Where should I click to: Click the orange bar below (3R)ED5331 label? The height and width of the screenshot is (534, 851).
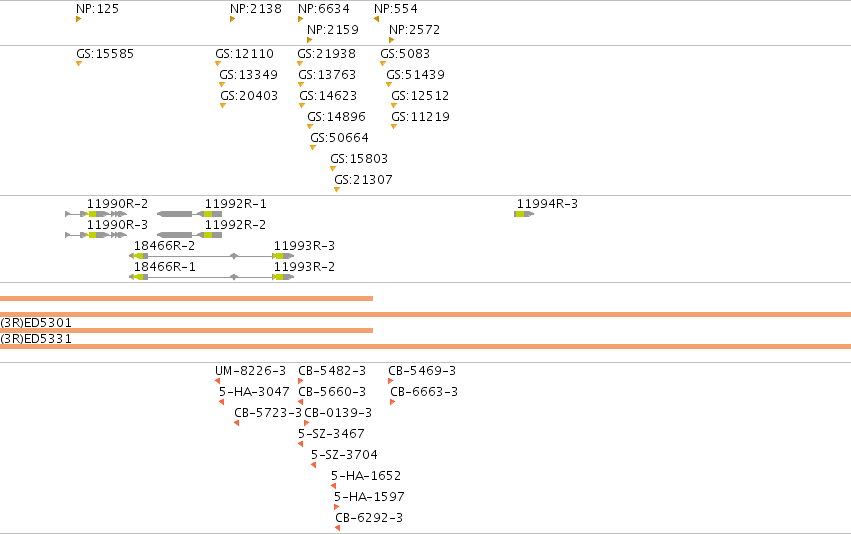(426, 346)
